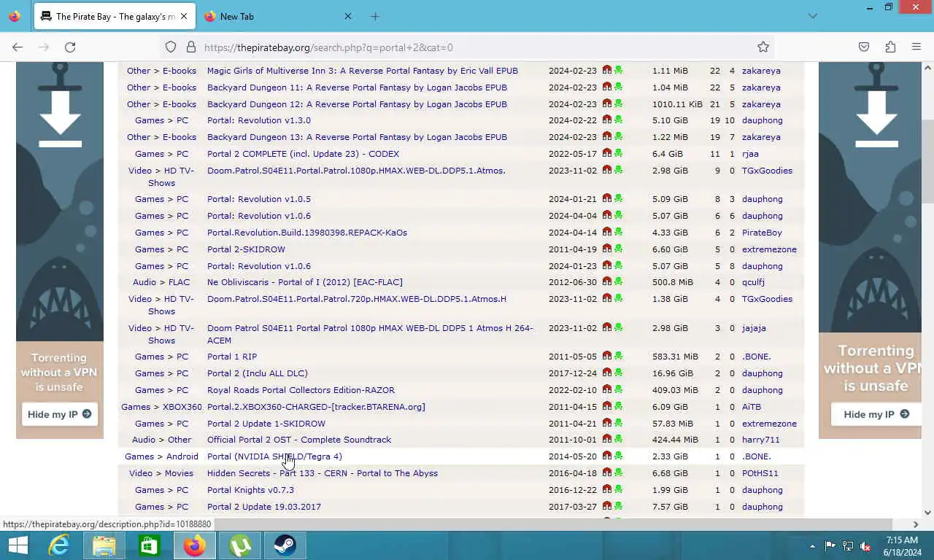
Task: Open a new browser tab with plus button
Action: click(375, 16)
